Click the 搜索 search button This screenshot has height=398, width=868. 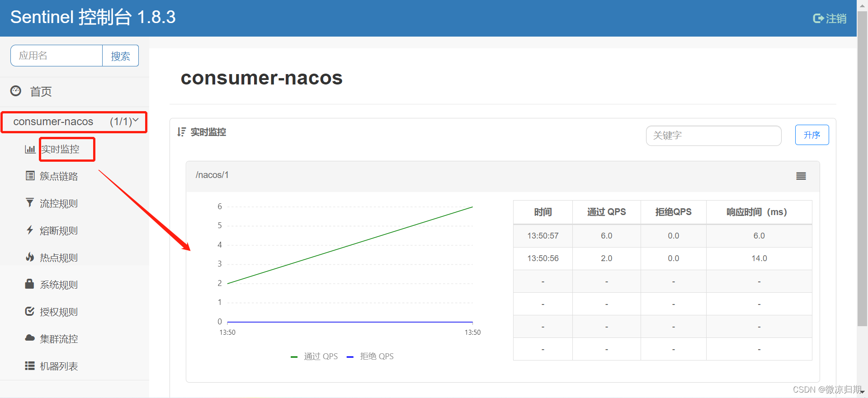pos(120,56)
